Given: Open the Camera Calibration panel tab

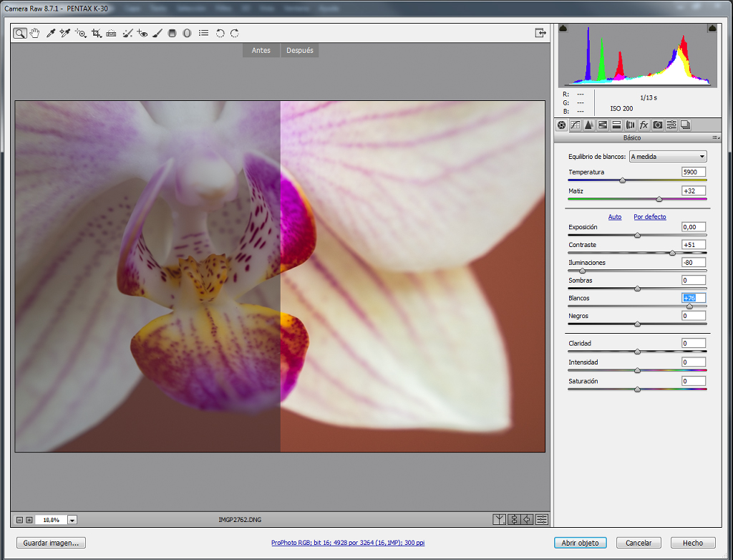Looking at the screenshot, I should click(x=658, y=125).
